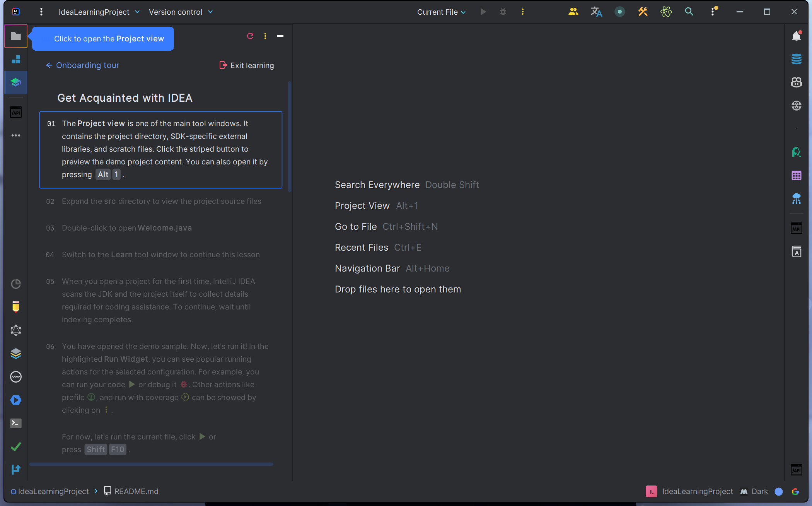Hide the Learn panel with minimize dash
Viewport: 812px width, 506px height.
tap(280, 36)
